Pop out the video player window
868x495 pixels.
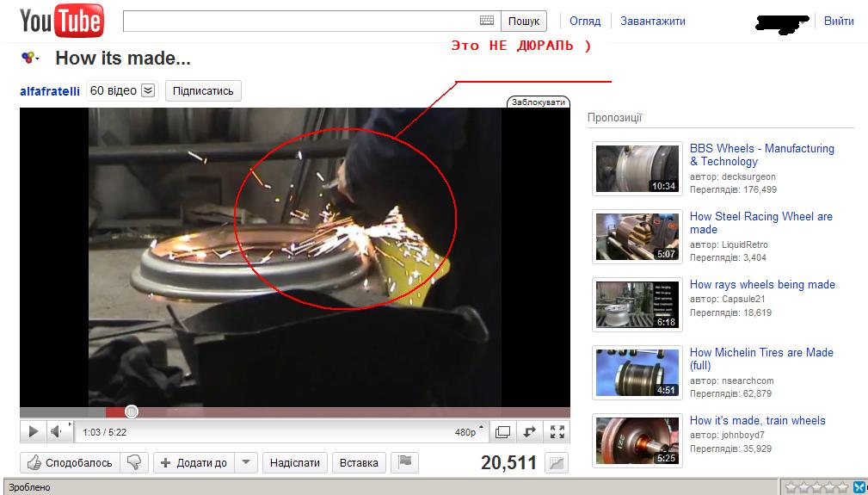tap(502, 431)
